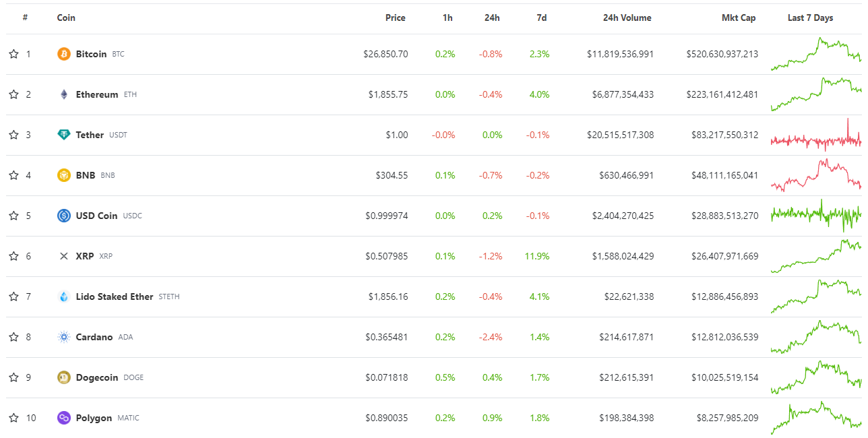Click the Dogecoin logo icon
The width and height of the screenshot is (868, 438).
pos(64,377)
